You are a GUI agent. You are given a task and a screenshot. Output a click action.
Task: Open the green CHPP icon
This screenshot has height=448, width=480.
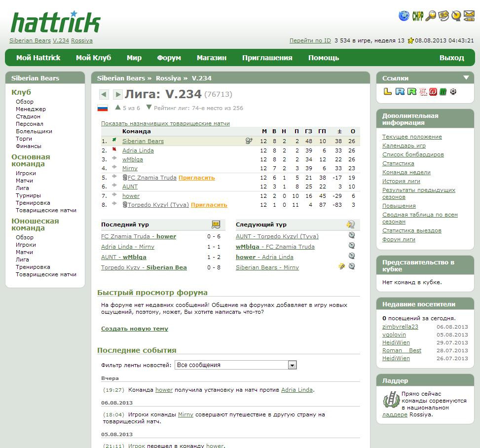[x=417, y=16]
